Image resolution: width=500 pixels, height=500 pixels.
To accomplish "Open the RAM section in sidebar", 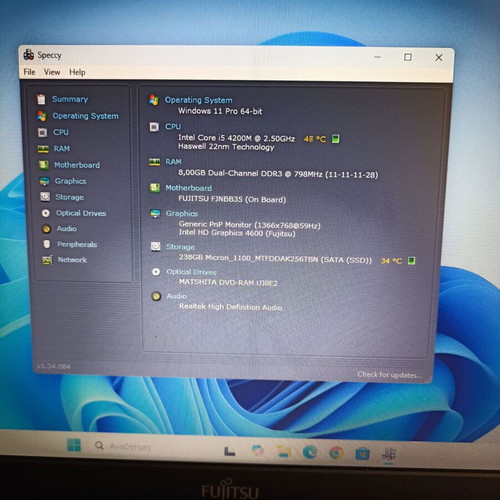I will point(62,149).
